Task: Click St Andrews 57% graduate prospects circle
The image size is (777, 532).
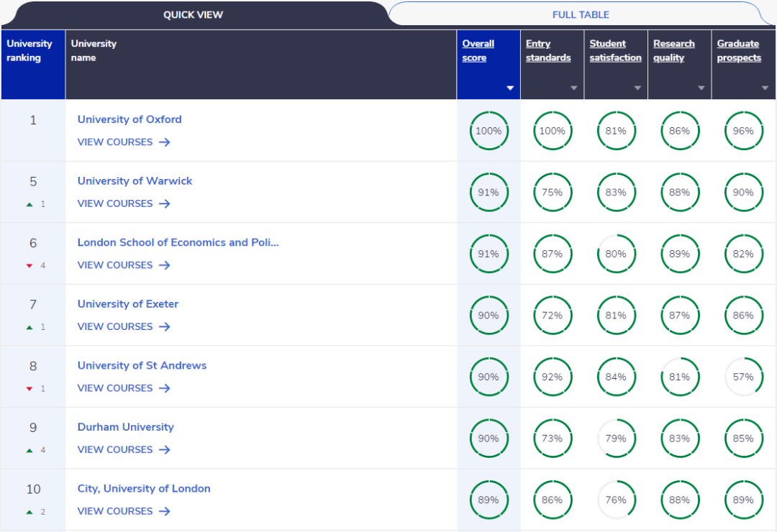Action: pyautogui.click(x=743, y=377)
